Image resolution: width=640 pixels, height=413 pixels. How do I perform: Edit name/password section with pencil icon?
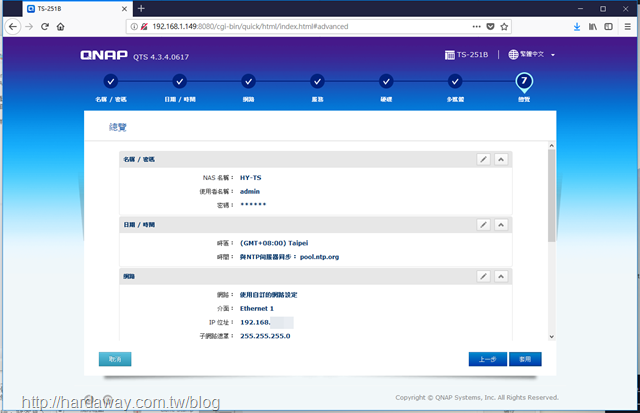pos(483,159)
